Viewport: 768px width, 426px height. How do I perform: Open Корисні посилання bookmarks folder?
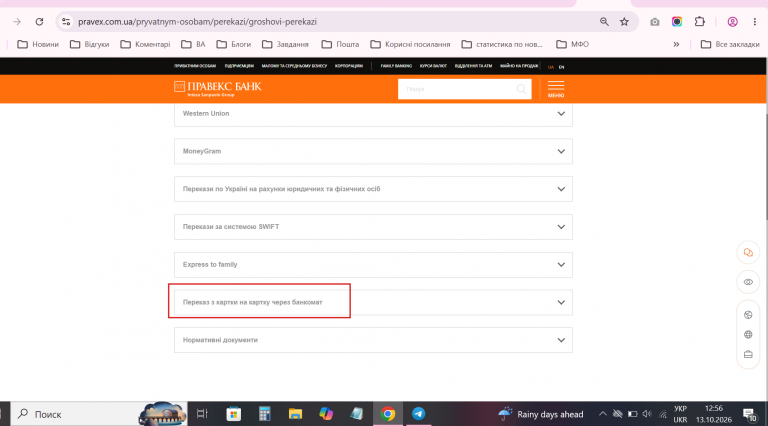[x=410, y=44]
